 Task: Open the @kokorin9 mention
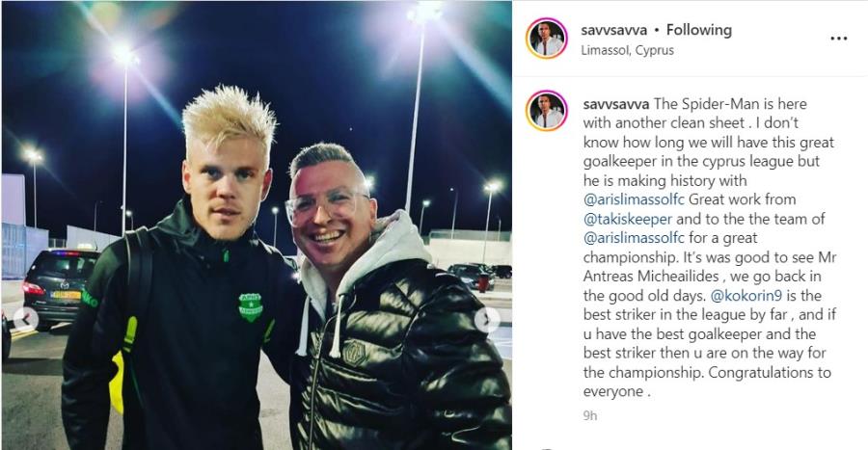(x=746, y=296)
